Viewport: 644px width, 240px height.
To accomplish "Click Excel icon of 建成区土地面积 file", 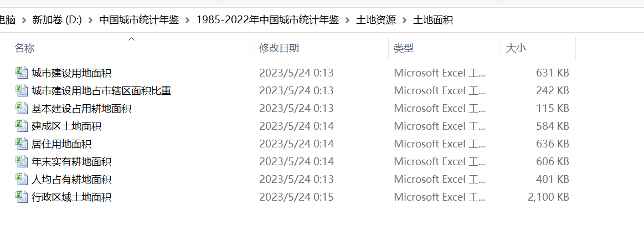I will [21, 126].
